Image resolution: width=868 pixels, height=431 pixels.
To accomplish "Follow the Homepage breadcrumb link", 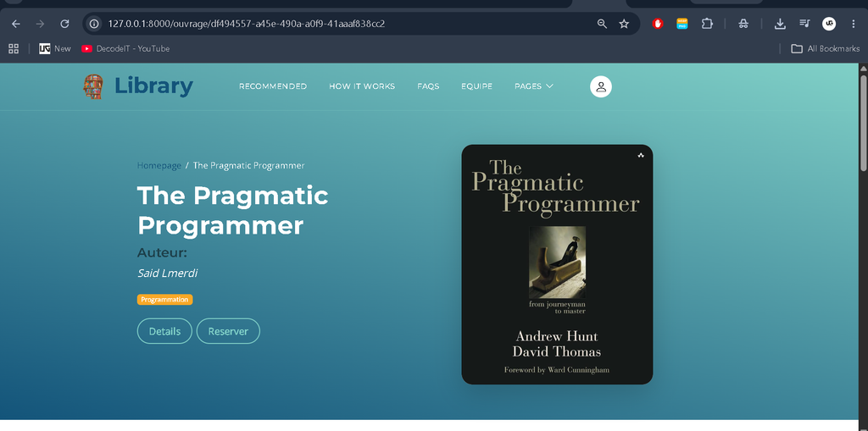I will coord(159,165).
